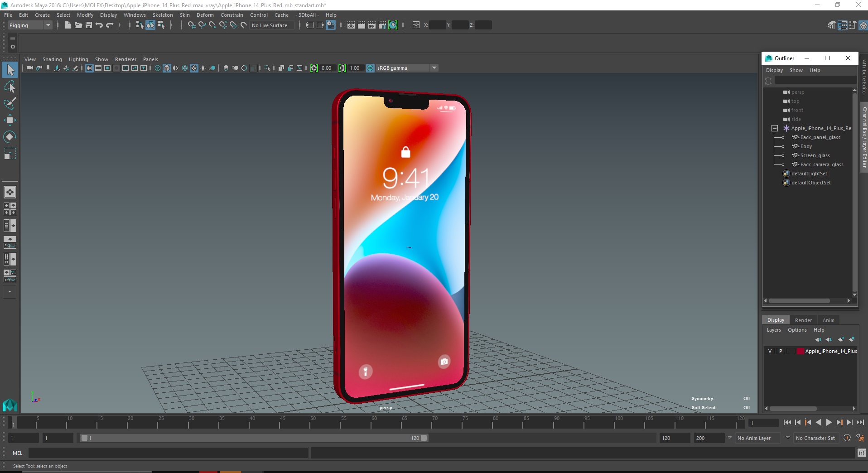The image size is (868, 473).
Task: Open the Deform menu
Action: 205,15
